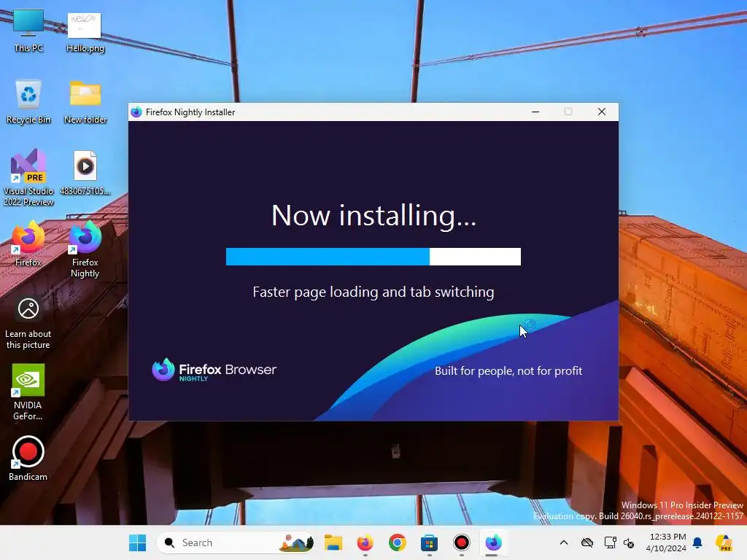
Task: Close the Firefox Nightly Installer window
Action: [x=602, y=112]
